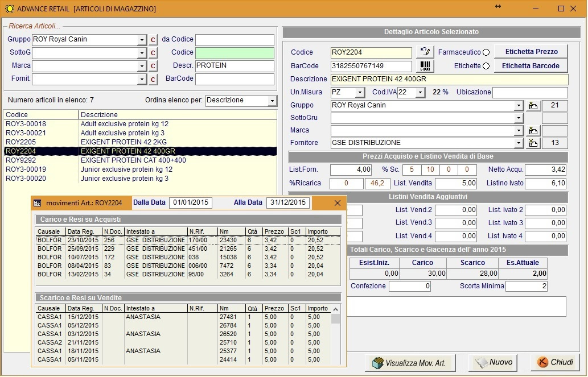This screenshot has width=588, height=377.
Task: Select CASSA2 row dated 21/11/2015
Action: pos(183,342)
